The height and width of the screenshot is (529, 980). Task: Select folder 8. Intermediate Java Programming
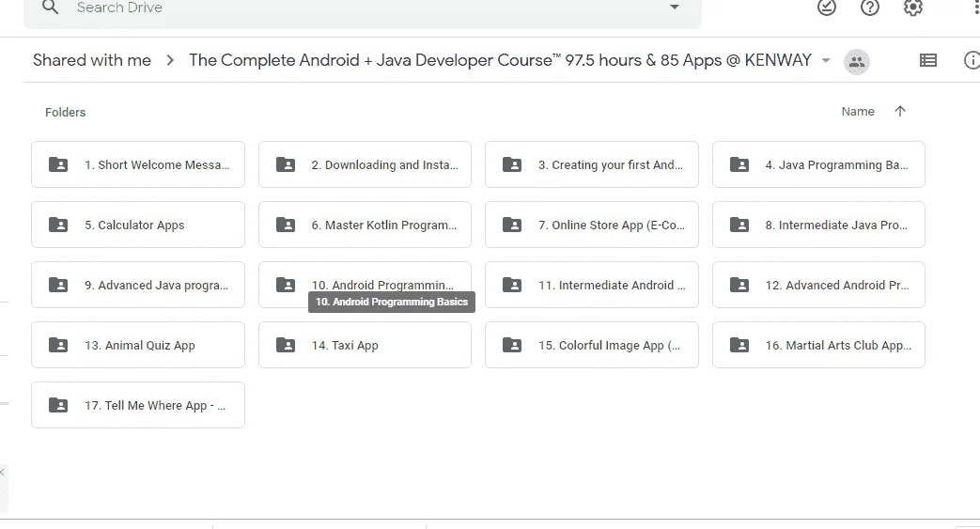[x=818, y=225]
